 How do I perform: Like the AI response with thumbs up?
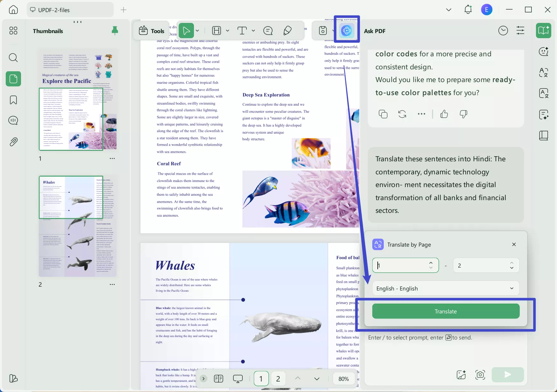(x=444, y=114)
